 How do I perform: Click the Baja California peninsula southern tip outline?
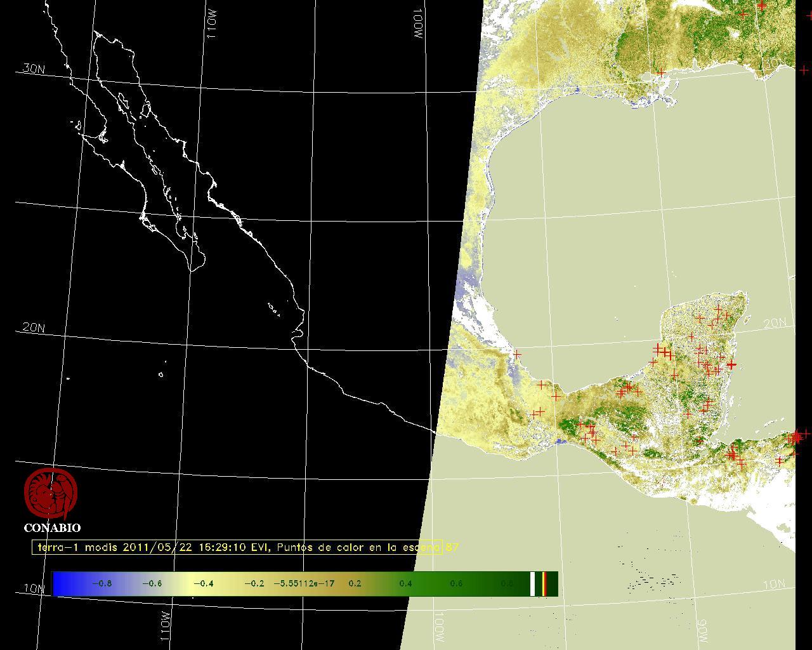pos(192,270)
